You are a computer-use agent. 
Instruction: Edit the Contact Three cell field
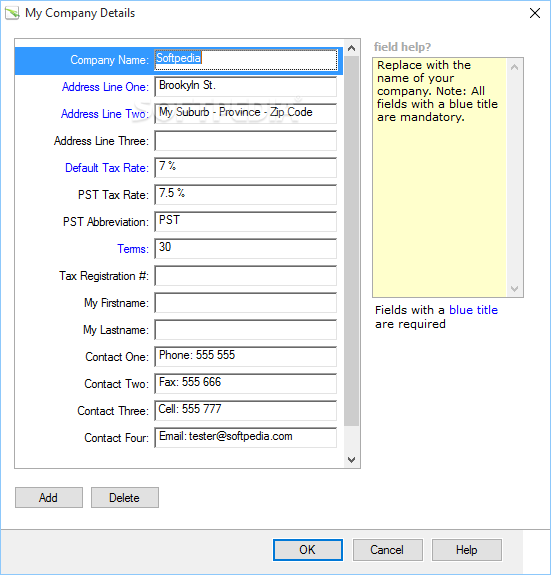coord(246,411)
